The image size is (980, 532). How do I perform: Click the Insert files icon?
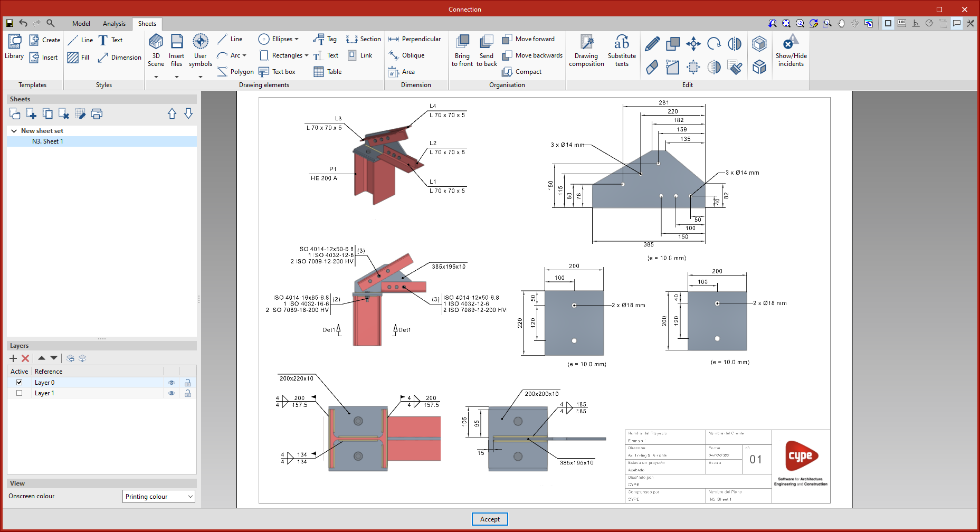(176, 50)
